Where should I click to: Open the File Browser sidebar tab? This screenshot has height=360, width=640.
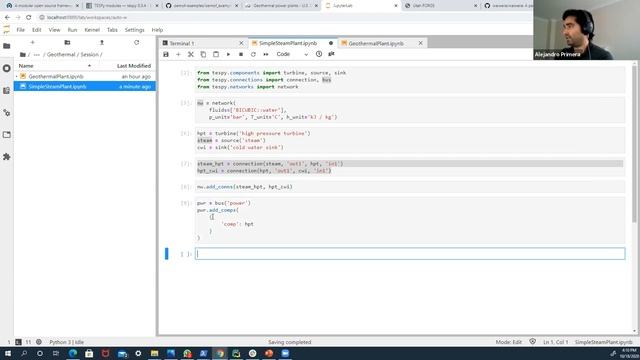[7, 46]
